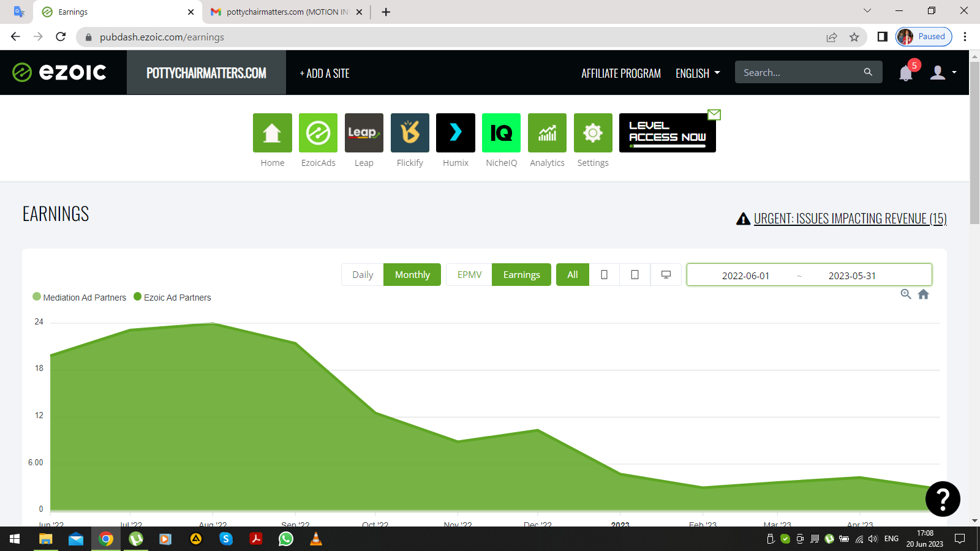Open VLC media player from taskbar
980x551 pixels.
click(x=316, y=539)
